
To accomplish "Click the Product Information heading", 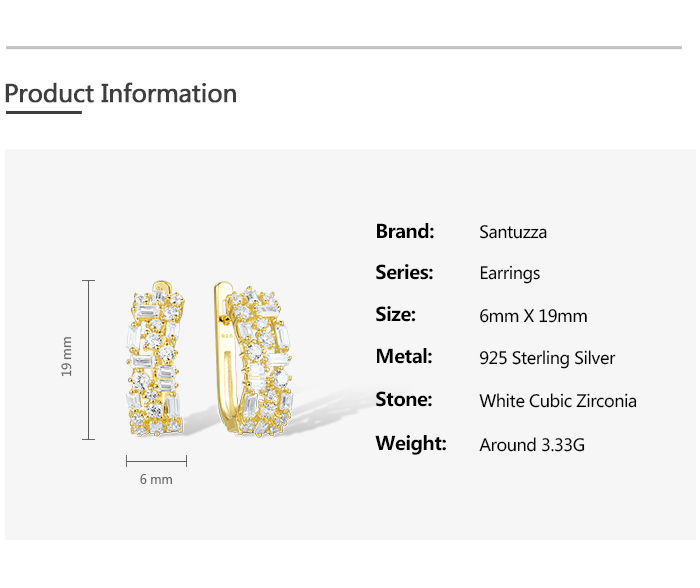I will [x=121, y=93].
